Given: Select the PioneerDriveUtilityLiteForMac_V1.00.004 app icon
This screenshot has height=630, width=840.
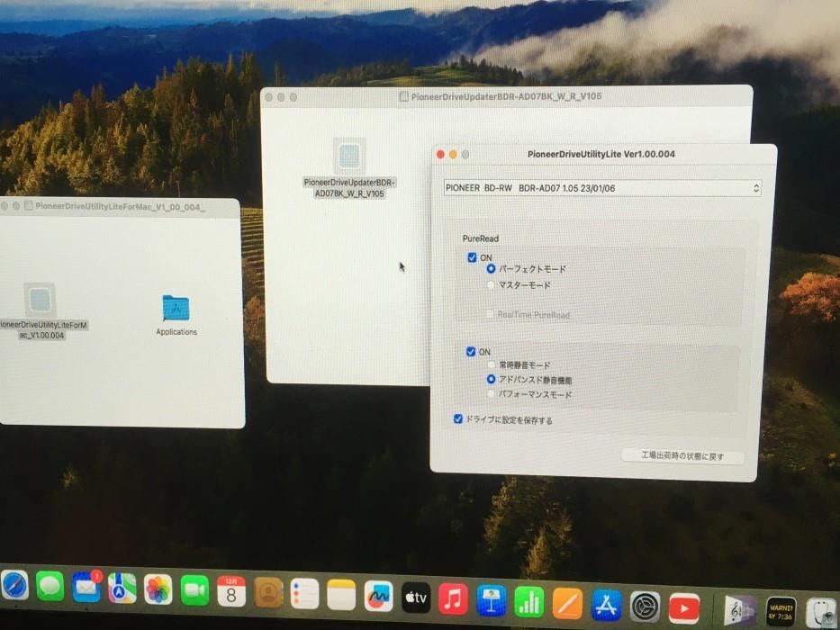Looking at the screenshot, I should coord(41,300).
